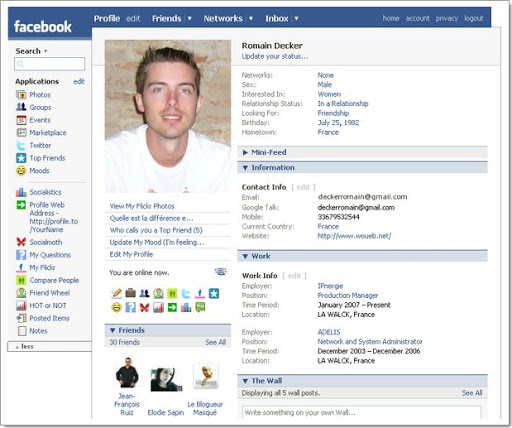Open privacy link in top bar
The width and height of the screenshot is (512, 428).
point(447,18)
